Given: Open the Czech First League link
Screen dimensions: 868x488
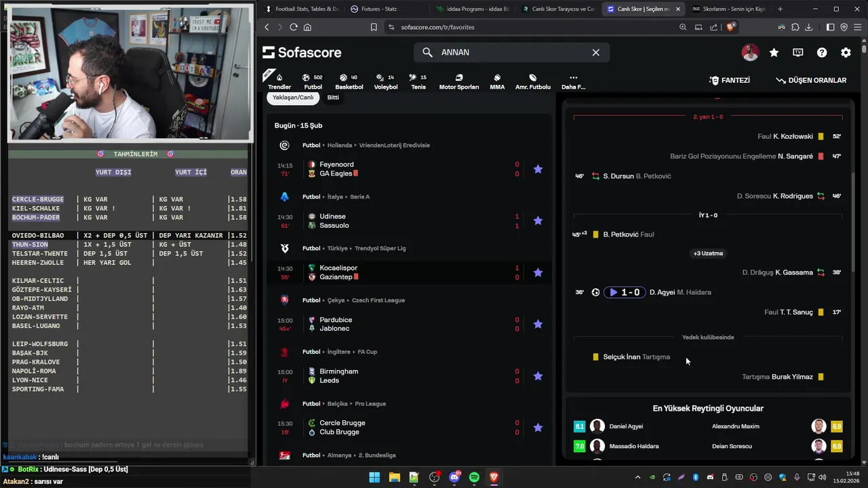Looking at the screenshot, I should tap(378, 300).
